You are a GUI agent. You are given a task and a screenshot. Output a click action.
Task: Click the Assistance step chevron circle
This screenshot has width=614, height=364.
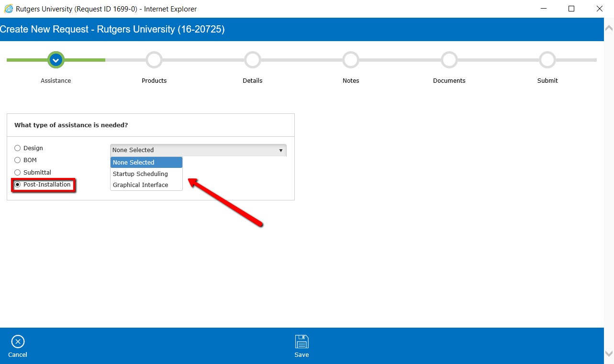(x=56, y=60)
